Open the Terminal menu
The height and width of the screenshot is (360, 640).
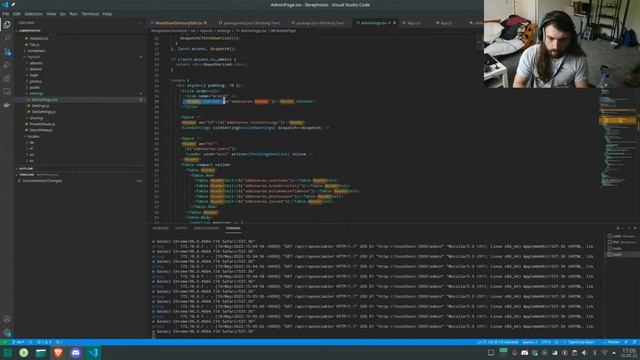(90, 14)
